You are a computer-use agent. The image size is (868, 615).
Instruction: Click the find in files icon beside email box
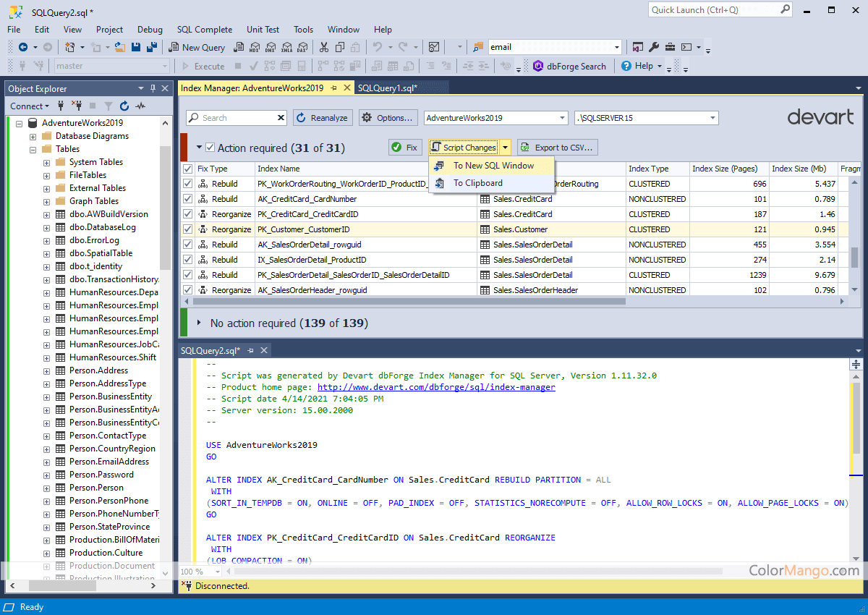478,47
